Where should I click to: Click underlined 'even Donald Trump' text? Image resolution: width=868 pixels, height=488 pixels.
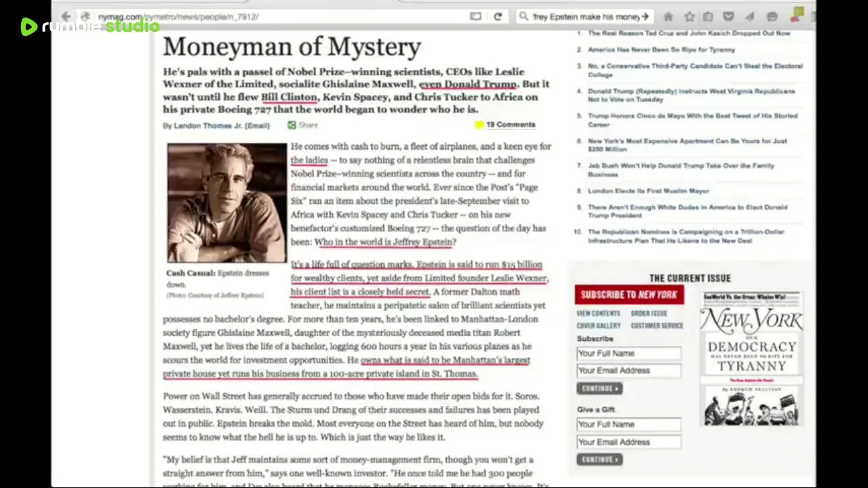click(468, 84)
